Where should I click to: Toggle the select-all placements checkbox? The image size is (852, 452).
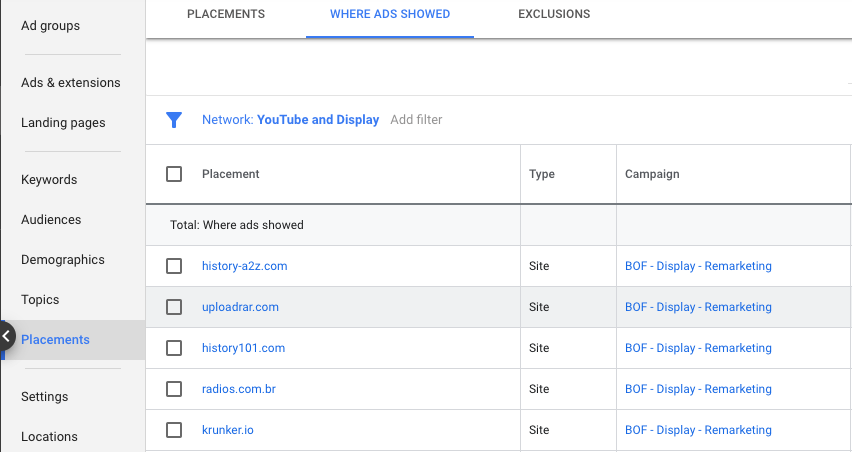coord(174,174)
